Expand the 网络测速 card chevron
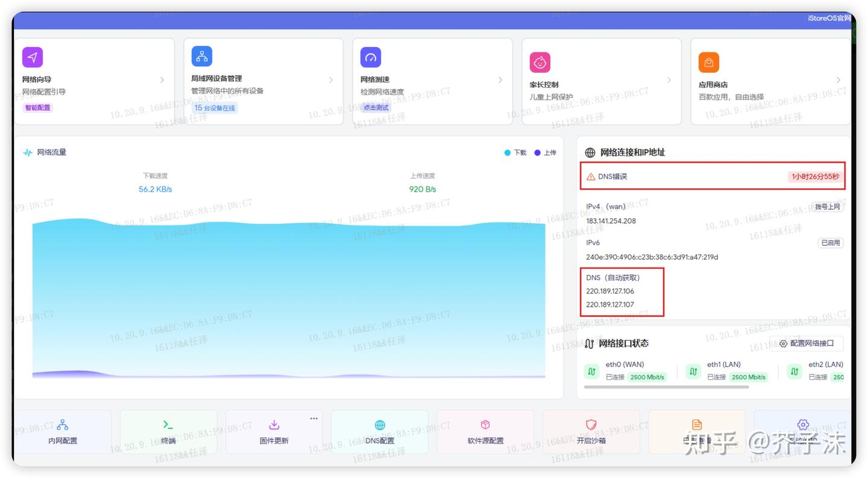Viewport: 868px width, 478px height. (x=500, y=80)
